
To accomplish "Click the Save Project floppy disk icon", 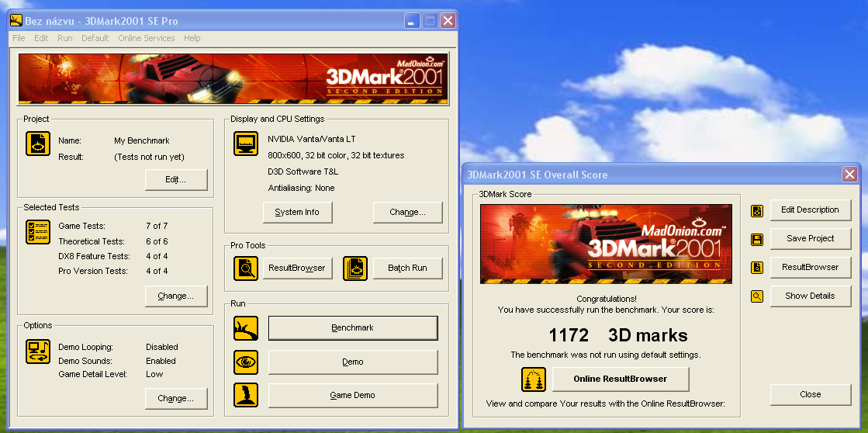I will (757, 239).
